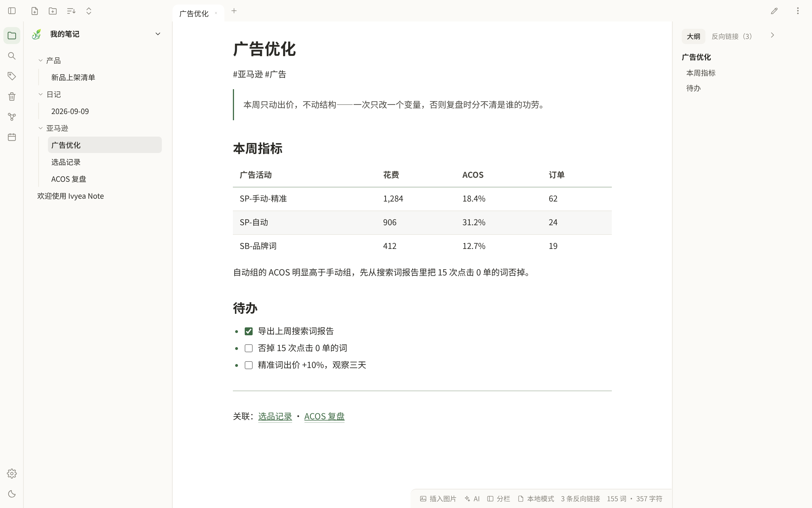Viewport: 812px width, 508px height.
Task: Close the 广告优化 tab
Action: [x=216, y=14]
